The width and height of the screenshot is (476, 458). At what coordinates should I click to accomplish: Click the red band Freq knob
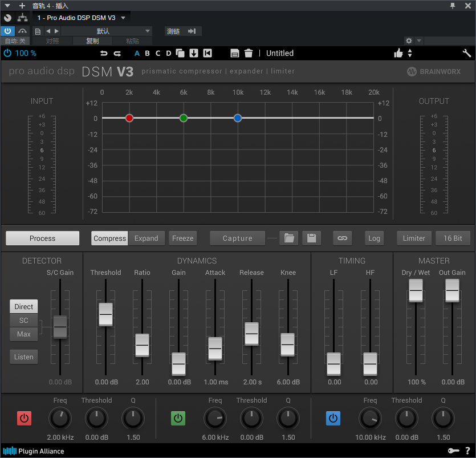(60, 419)
